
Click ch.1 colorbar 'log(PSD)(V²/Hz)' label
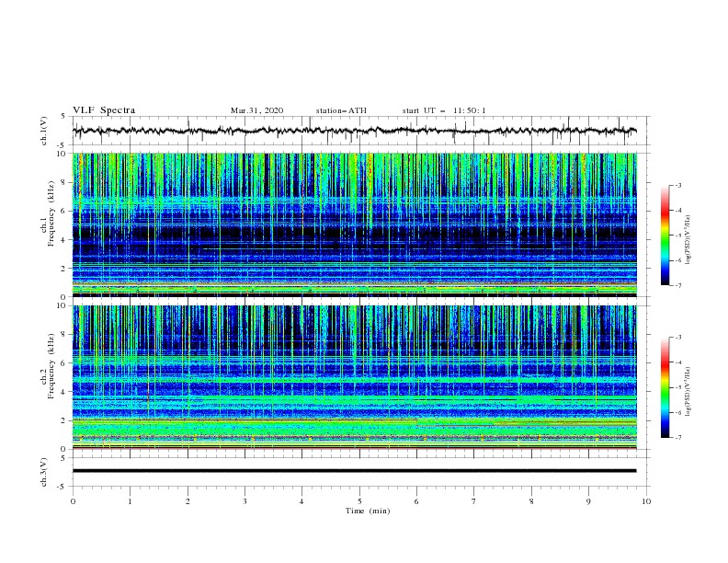coord(688,240)
